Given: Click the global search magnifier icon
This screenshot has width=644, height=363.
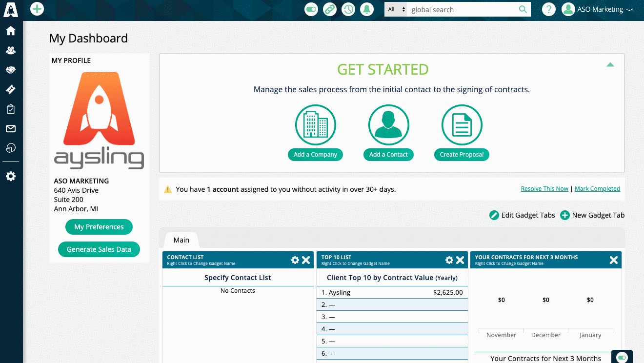Looking at the screenshot, I should [523, 9].
